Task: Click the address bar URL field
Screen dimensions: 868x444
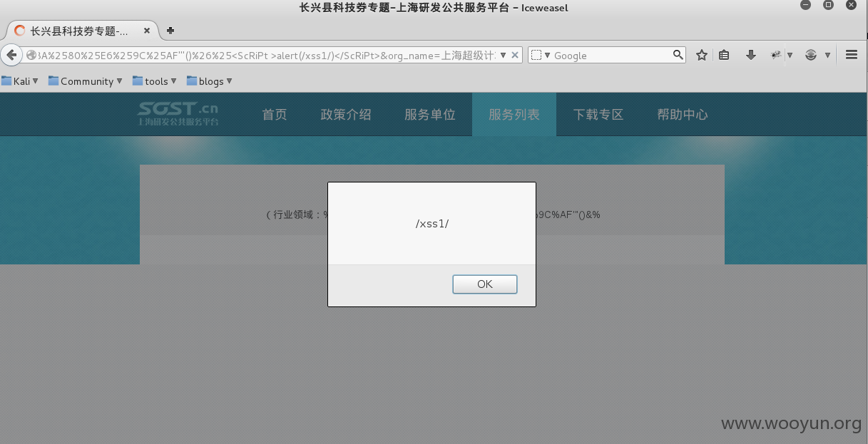Action: (x=266, y=55)
